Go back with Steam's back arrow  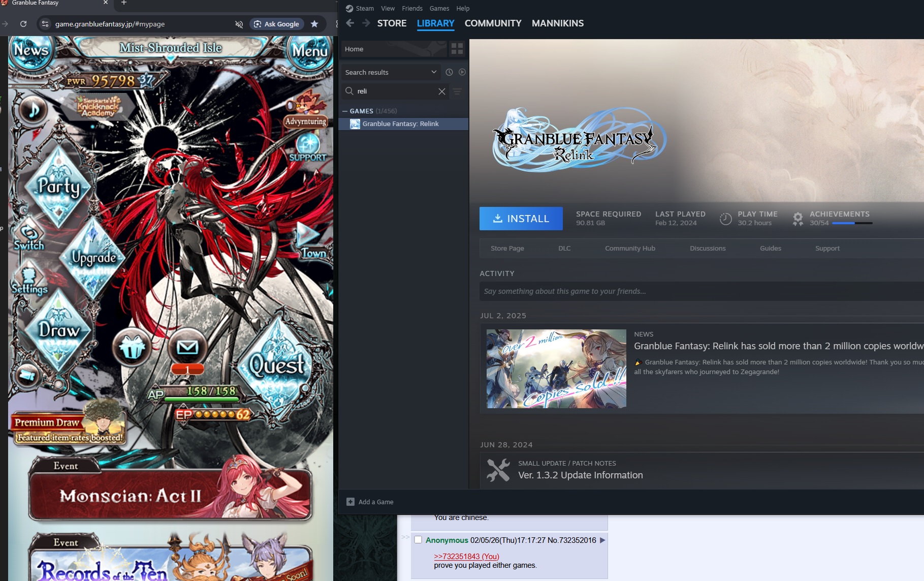350,23
